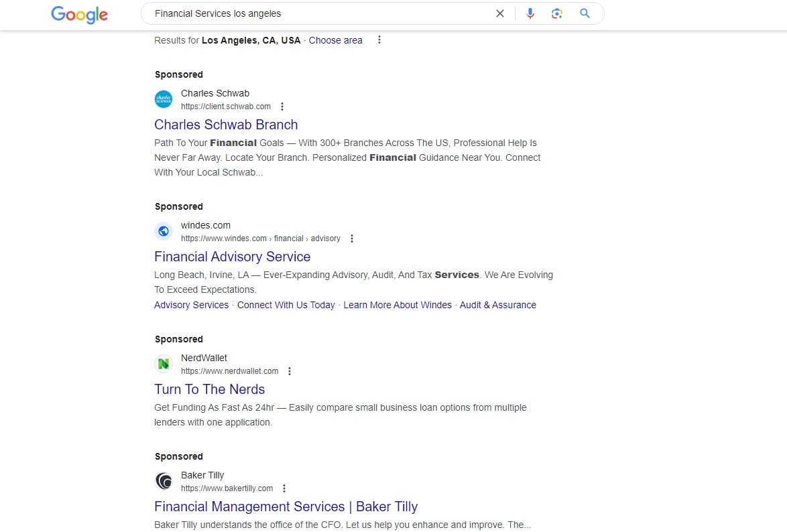Screen dimensions: 787x532
Task: Open the Charles Schwab Branch ad
Action: click(x=226, y=125)
